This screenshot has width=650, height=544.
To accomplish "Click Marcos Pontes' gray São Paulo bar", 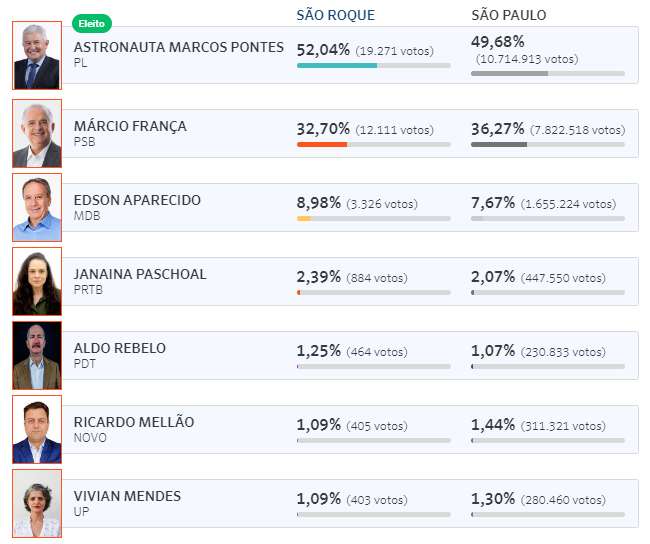I will [509, 73].
